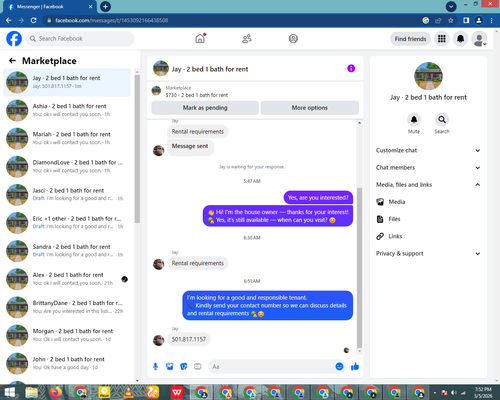Screen dimensions: 500x400
Task: Click Mark as pending button
Action: point(205,108)
